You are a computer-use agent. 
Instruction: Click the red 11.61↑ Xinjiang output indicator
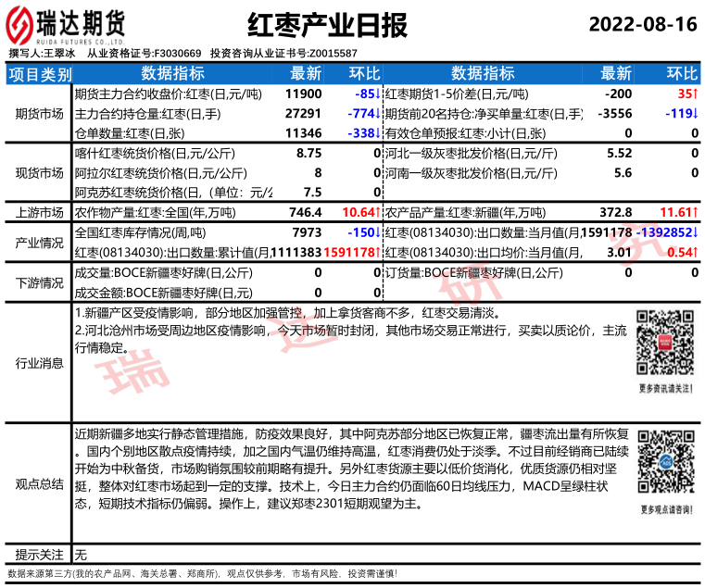pos(679,212)
